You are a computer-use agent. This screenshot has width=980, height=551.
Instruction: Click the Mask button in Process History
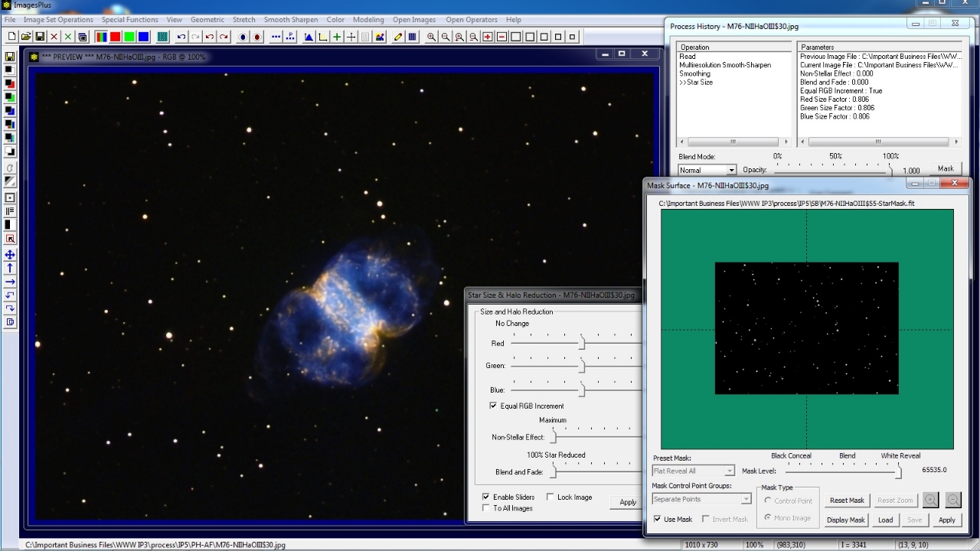pyautogui.click(x=946, y=168)
